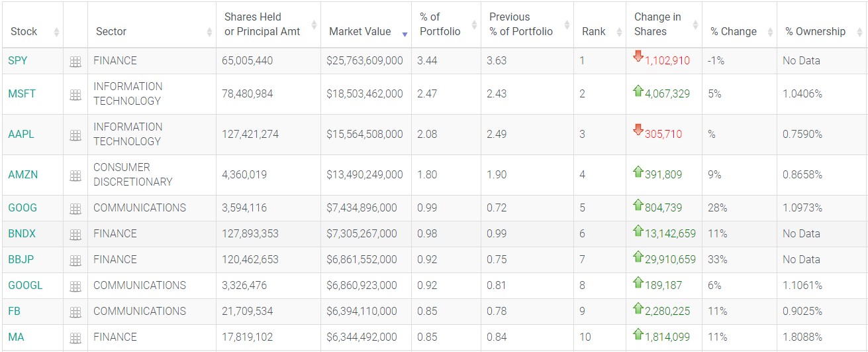868x352 pixels.
Task: Click the table icon in MA row
Action: (75, 337)
